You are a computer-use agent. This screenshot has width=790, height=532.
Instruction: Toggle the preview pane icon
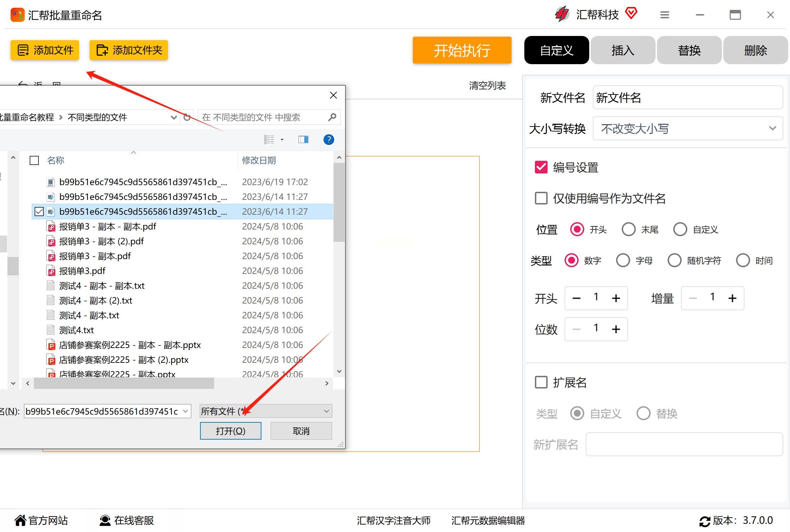tap(303, 140)
